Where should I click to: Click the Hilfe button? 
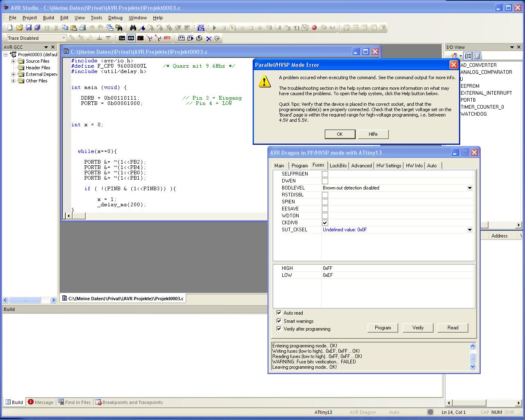pos(373,134)
